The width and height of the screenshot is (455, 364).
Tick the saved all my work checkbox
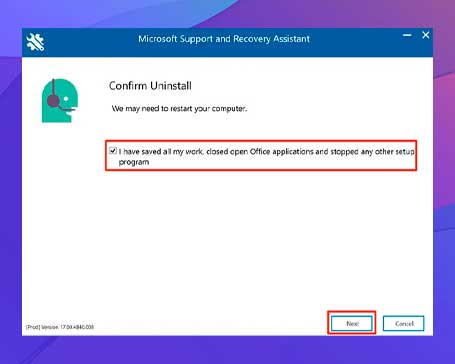point(113,151)
